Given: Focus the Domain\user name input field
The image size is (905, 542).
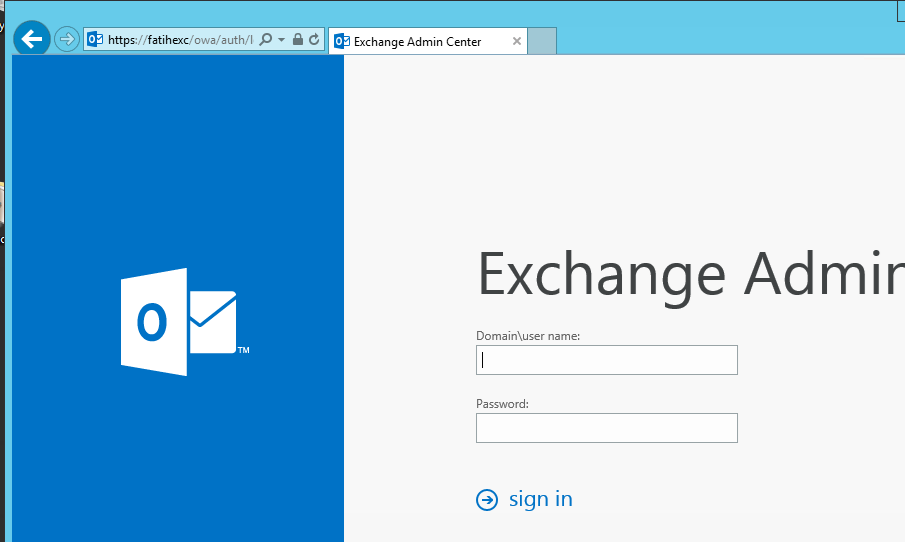Looking at the screenshot, I should click(607, 360).
